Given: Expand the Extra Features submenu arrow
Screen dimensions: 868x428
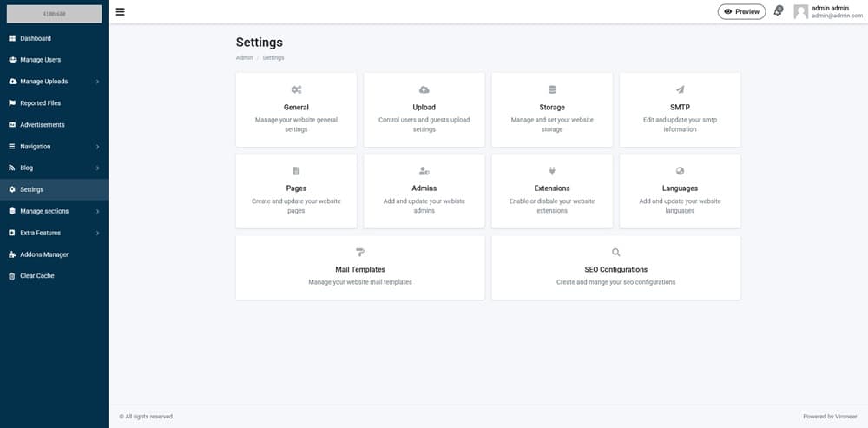Looking at the screenshot, I should coord(97,233).
